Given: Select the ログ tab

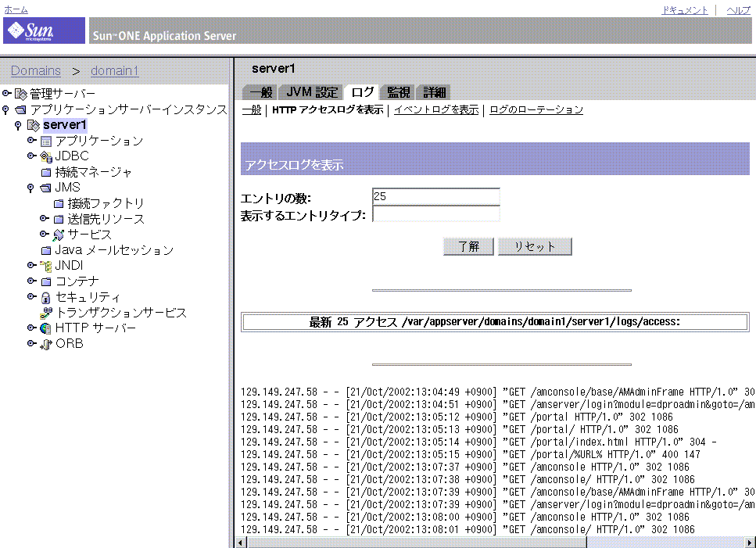Looking at the screenshot, I should tap(362, 92).
